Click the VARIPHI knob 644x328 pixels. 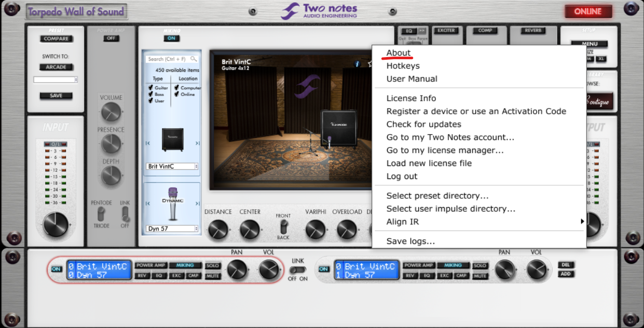[315, 229]
